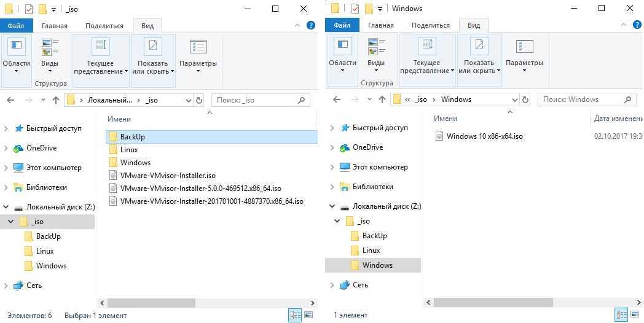Screen dimensions: 644x323
Task: Open the help icon in the _iso window
Action: (x=311, y=25)
